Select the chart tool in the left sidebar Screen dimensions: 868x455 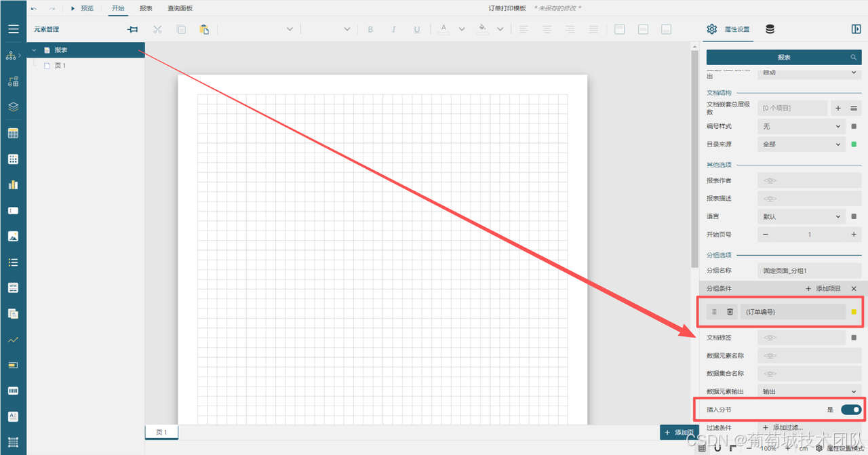13,184
